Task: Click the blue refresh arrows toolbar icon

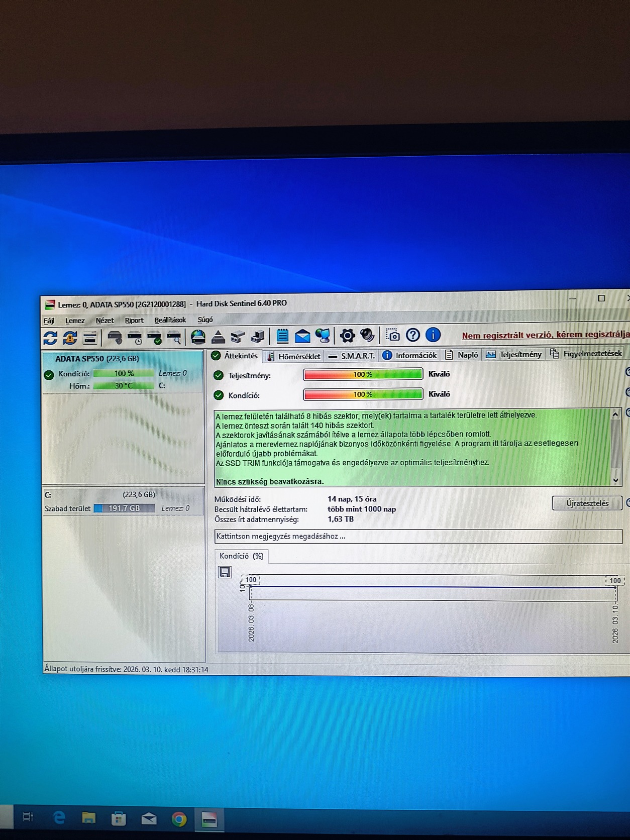Action: pyautogui.click(x=50, y=338)
